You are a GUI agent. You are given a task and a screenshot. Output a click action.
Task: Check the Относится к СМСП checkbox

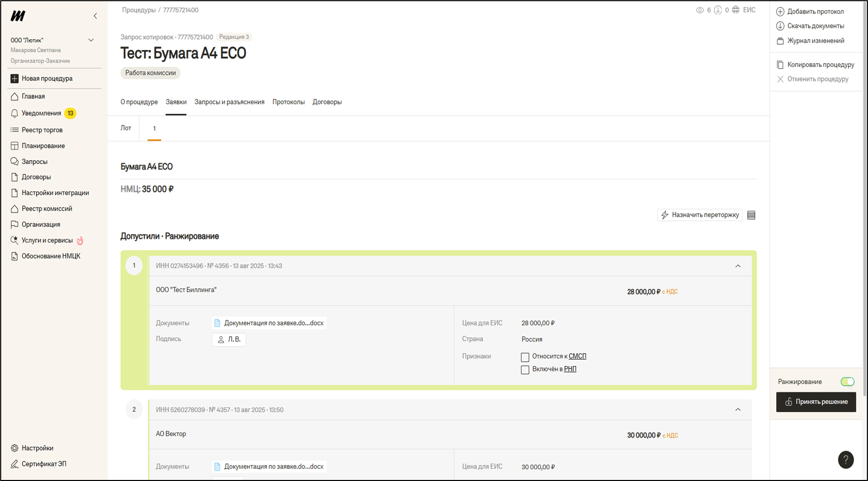(x=525, y=357)
